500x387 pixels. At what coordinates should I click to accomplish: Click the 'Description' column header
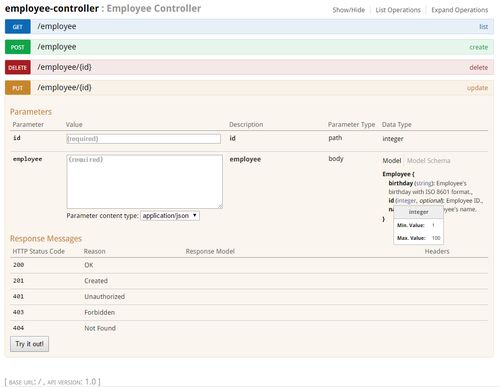[246, 124]
